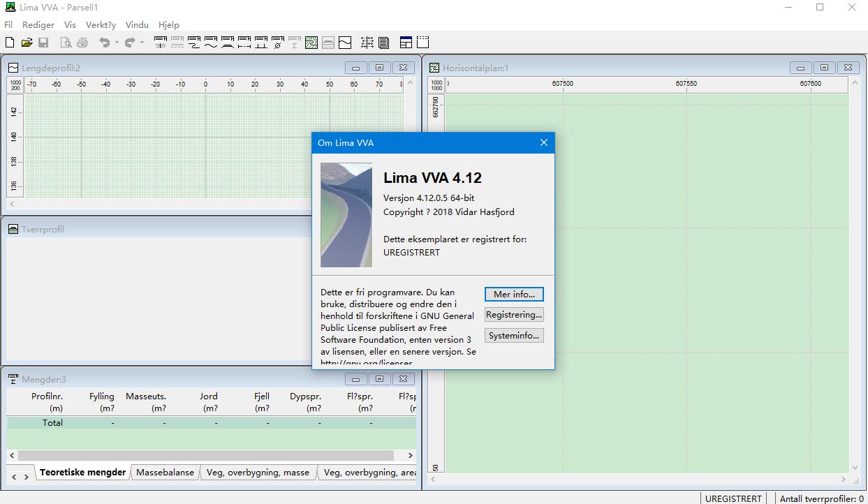Click the Horisontalplan:1 window title icon
Viewport: 868px width, 504px height.
click(434, 68)
